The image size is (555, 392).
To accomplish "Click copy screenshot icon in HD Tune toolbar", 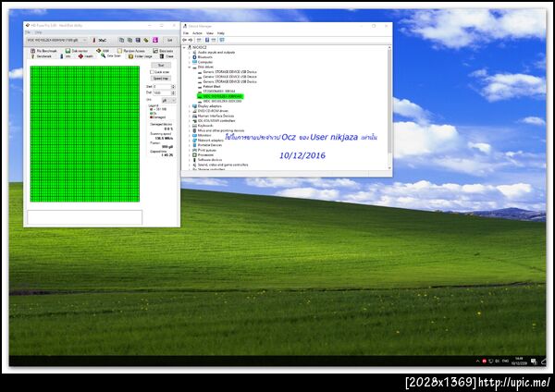I will point(129,40).
